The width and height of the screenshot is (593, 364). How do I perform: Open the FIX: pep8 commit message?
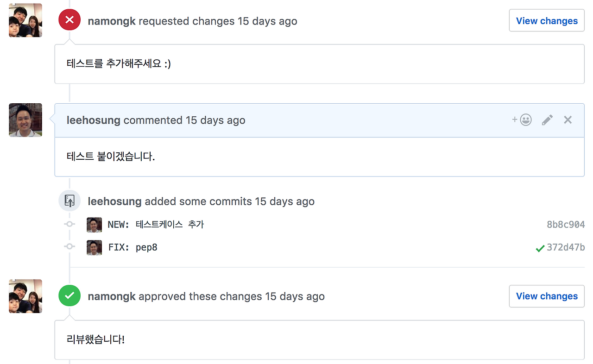pyautogui.click(x=133, y=247)
